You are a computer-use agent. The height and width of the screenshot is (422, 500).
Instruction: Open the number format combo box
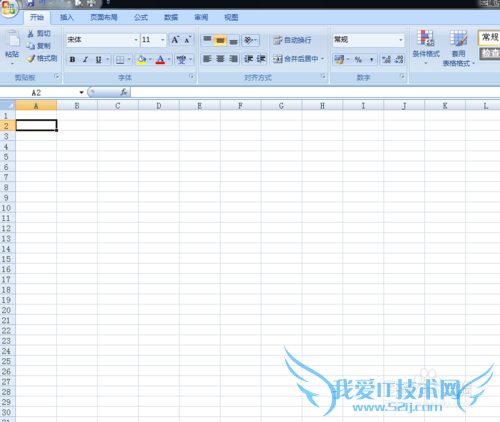(368, 40)
